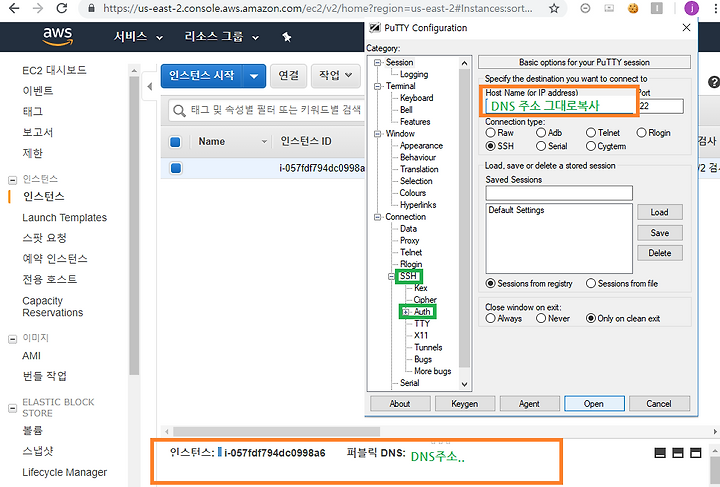Collapse the Terminal tree node
Screen dimensions: 720x487
tap(377, 86)
